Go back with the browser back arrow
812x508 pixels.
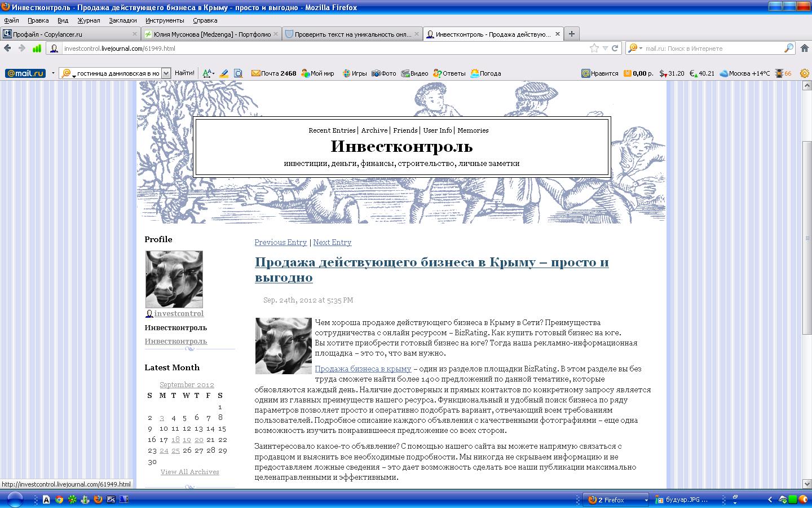pyautogui.click(x=8, y=48)
